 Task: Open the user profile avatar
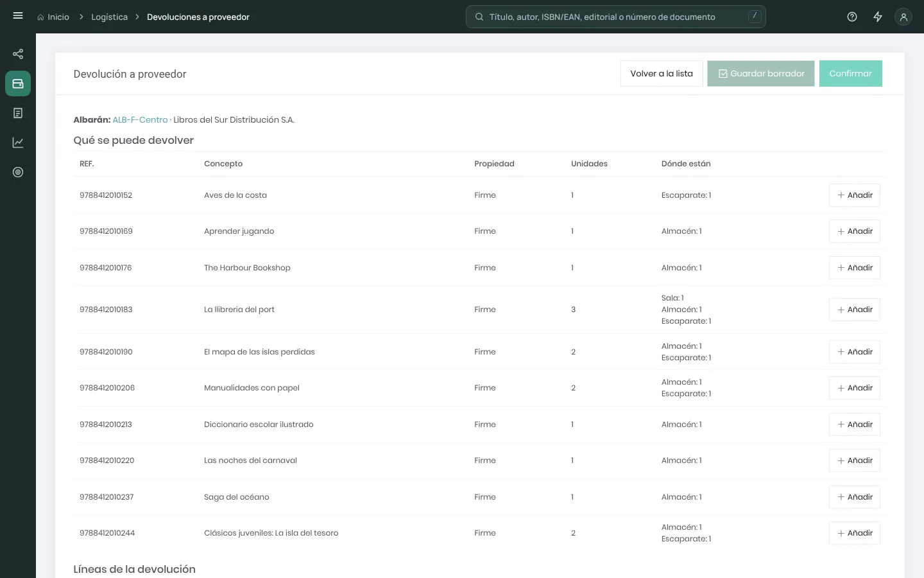[x=903, y=17]
